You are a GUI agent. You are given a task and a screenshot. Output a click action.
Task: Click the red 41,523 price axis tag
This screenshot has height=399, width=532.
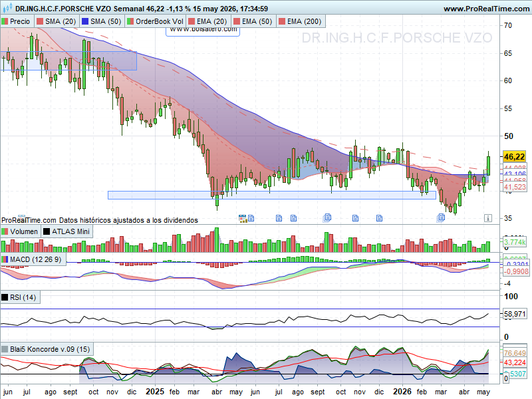514,187
